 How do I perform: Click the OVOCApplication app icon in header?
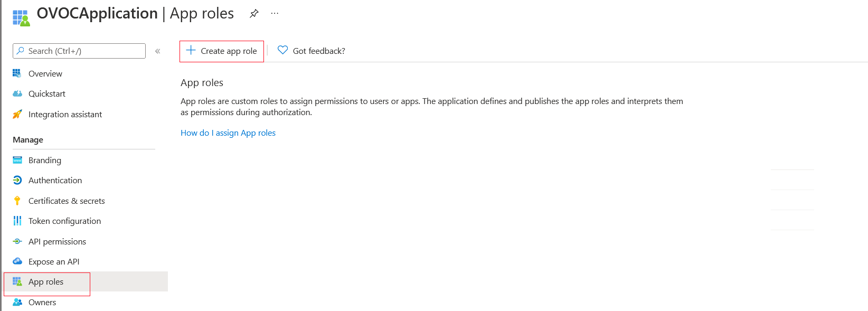click(x=21, y=17)
